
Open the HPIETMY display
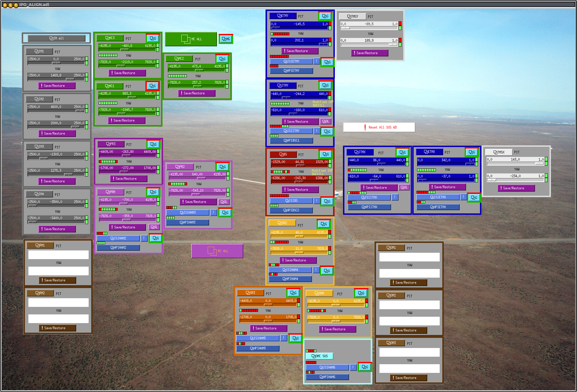click(x=291, y=71)
